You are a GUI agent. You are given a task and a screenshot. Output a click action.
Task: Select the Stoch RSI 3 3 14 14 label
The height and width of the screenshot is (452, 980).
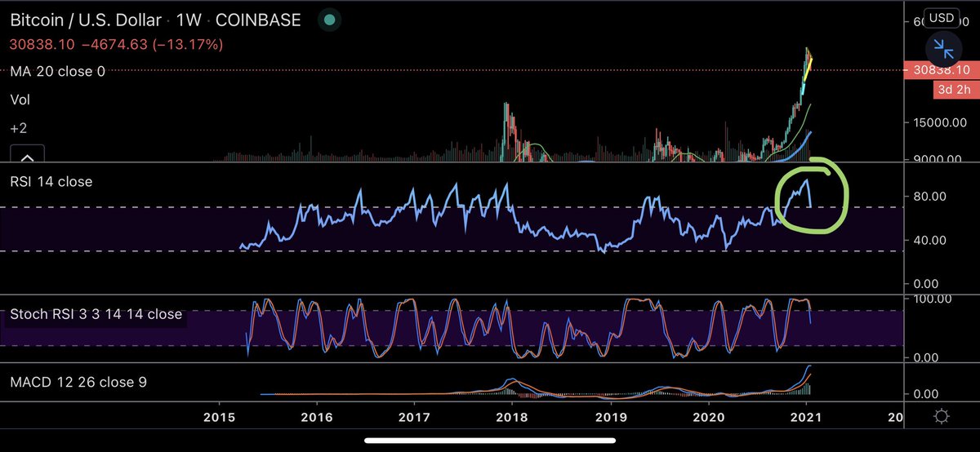click(x=96, y=314)
